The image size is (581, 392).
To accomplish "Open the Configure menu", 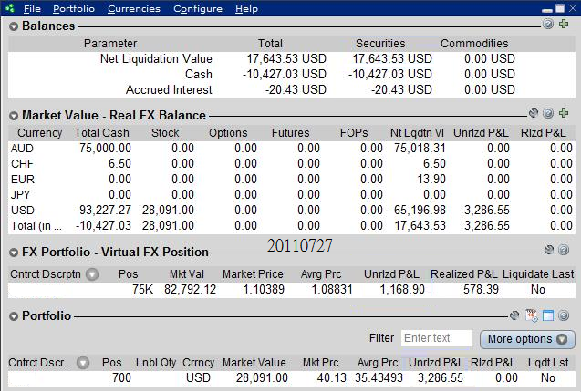I will pyautogui.click(x=198, y=8).
